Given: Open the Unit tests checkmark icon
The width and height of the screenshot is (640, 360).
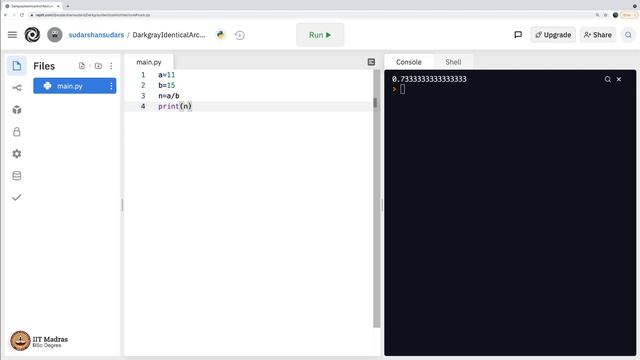Looking at the screenshot, I should click(x=17, y=198).
